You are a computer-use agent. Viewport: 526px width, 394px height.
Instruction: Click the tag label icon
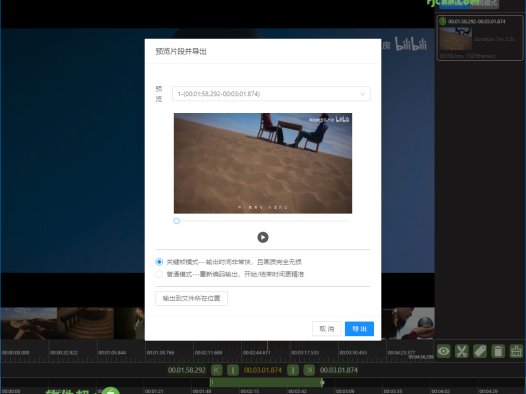coord(480,351)
